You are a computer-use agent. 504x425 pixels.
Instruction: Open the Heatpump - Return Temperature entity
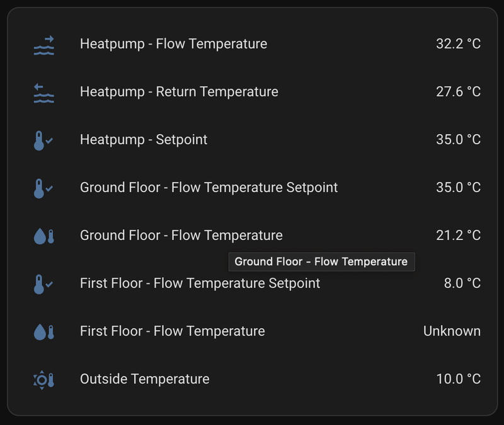179,92
